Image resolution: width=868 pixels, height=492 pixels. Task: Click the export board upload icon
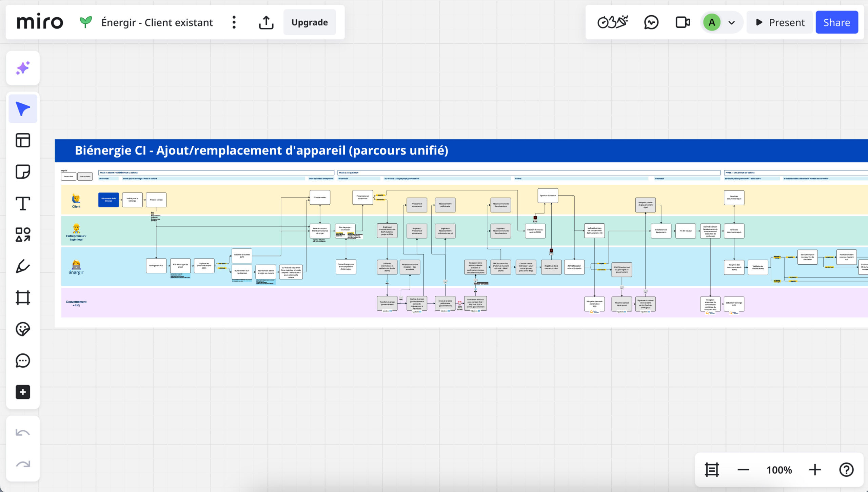click(266, 22)
